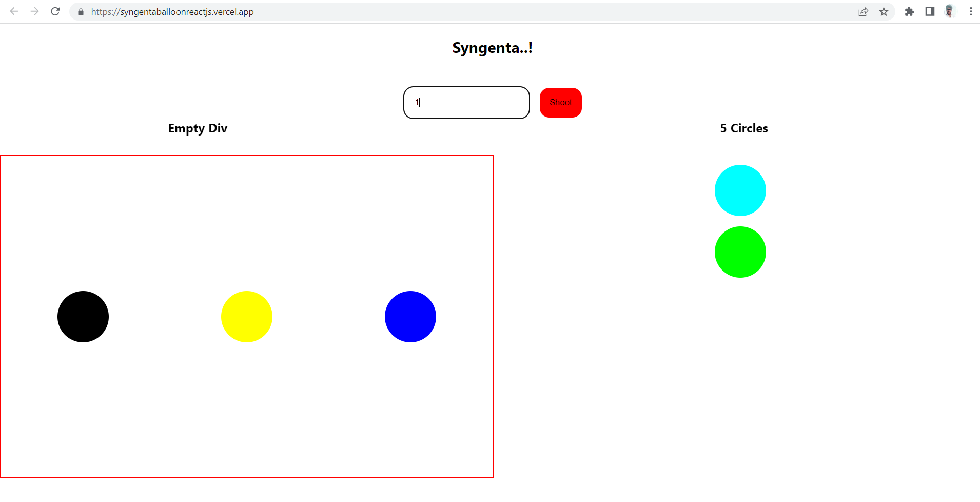980x502 pixels.
Task: Click the Empty Div label
Action: [198, 128]
